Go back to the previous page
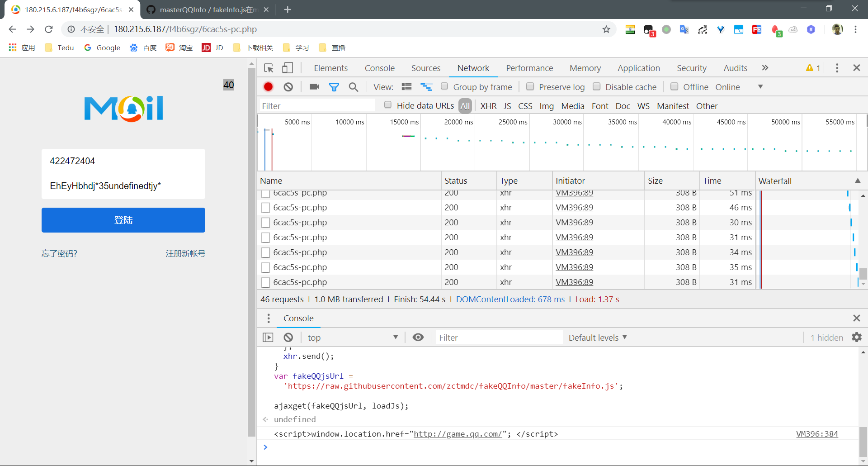868x466 pixels. (x=13, y=29)
